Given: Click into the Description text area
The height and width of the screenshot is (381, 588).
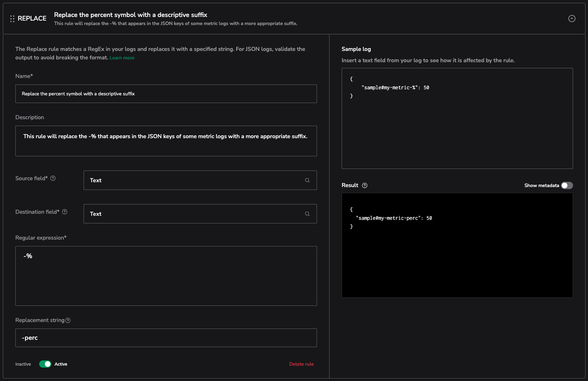Looking at the screenshot, I should [x=166, y=141].
